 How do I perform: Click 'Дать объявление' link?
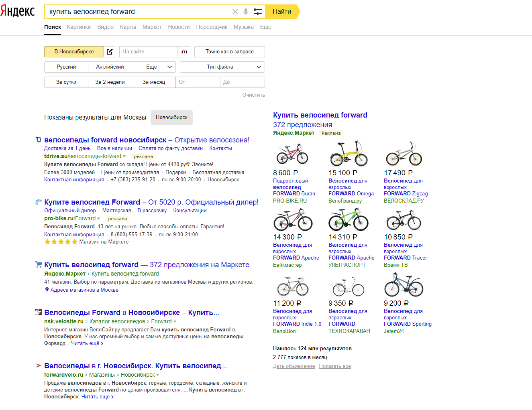(294, 366)
